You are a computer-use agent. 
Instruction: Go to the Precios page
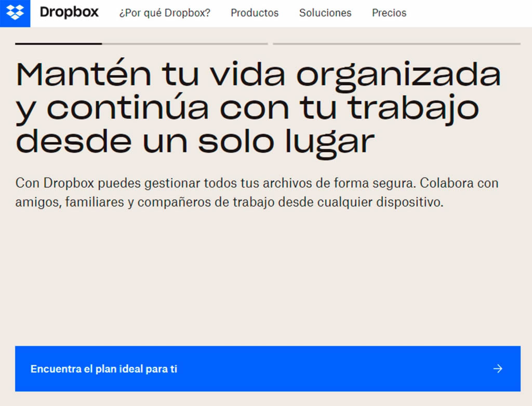tap(389, 13)
